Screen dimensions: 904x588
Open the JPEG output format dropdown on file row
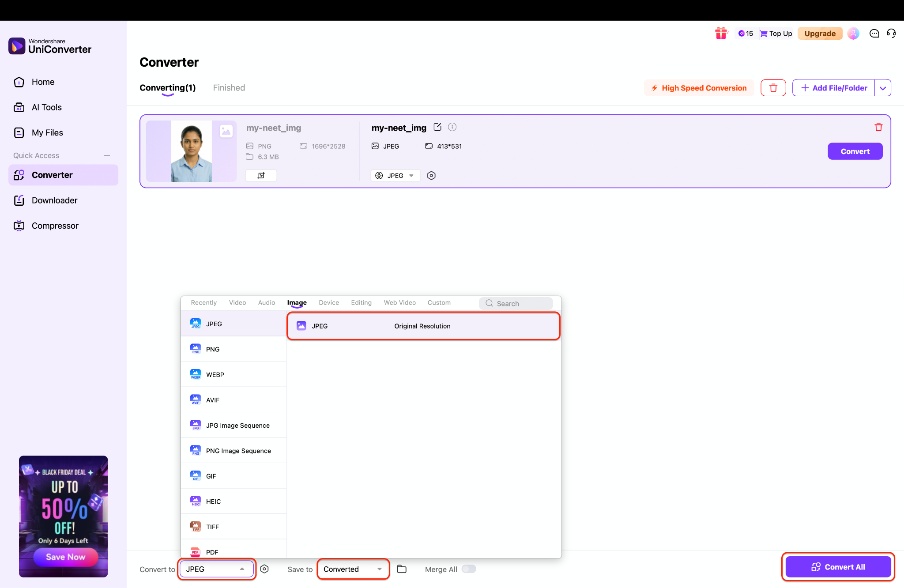(395, 175)
